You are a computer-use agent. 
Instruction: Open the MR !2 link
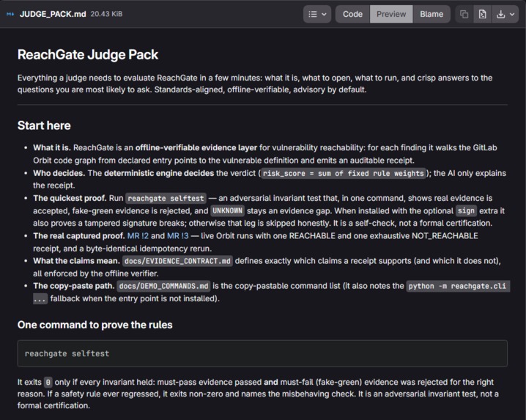pyautogui.click(x=138, y=236)
